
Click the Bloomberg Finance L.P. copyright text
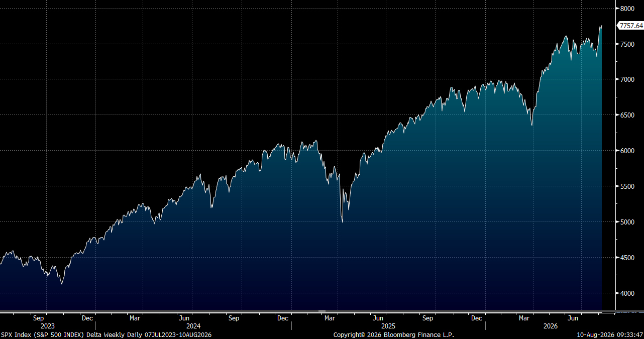[x=393, y=334]
